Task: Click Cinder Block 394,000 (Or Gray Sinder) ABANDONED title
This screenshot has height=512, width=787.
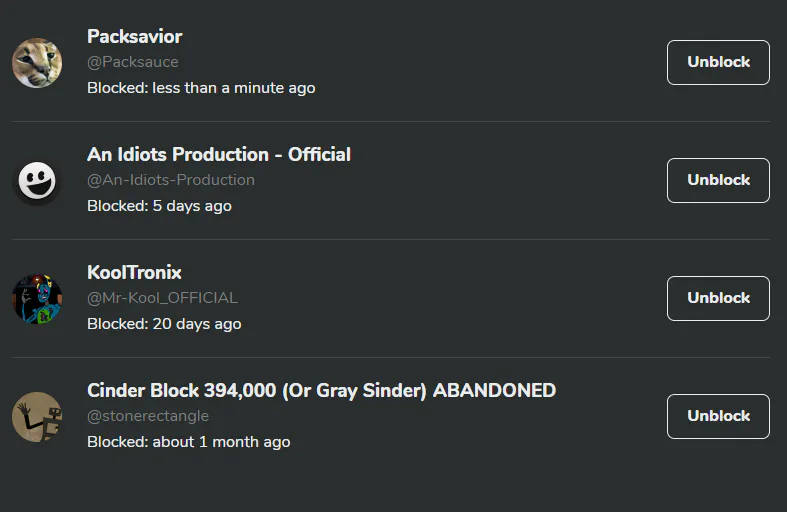Action: pos(321,391)
